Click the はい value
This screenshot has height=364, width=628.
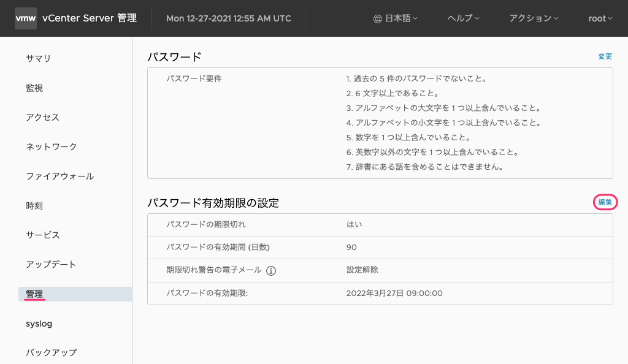354,224
